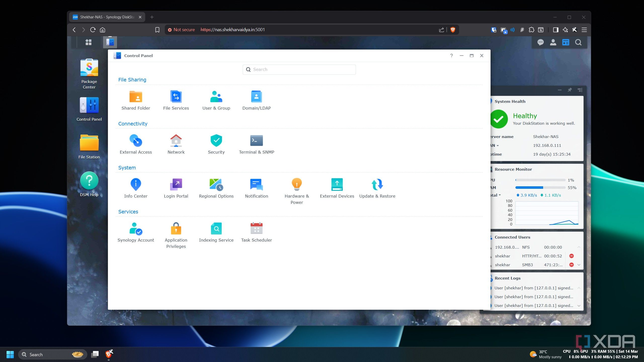The width and height of the screenshot is (644, 362).
Task: Open Control Panel help question mark
Action: (x=451, y=56)
